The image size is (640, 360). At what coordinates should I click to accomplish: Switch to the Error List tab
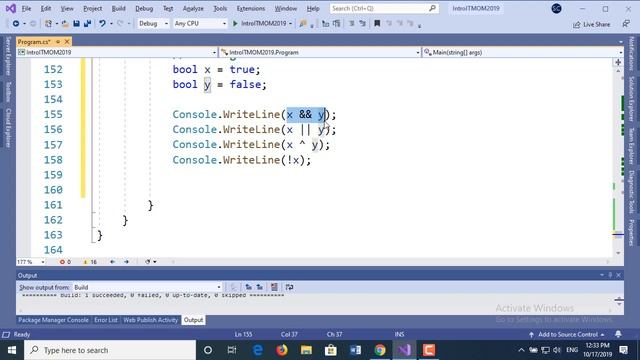[x=106, y=320]
